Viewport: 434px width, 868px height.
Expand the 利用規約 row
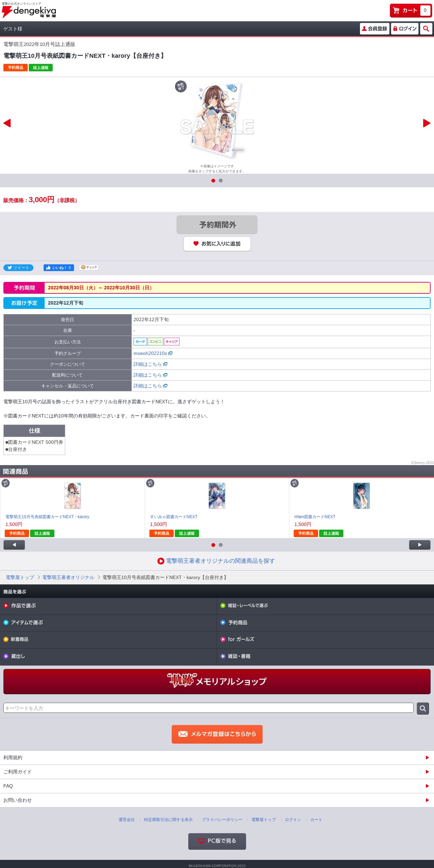[217, 757]
